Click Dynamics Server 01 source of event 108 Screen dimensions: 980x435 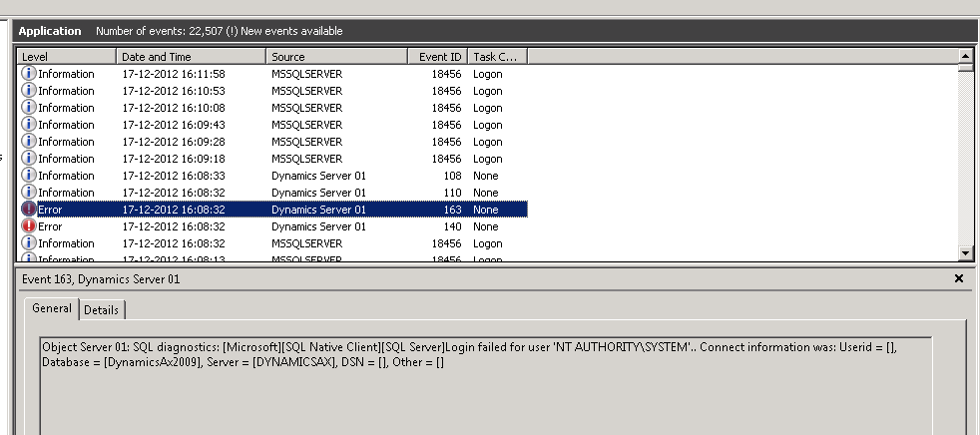318,176
